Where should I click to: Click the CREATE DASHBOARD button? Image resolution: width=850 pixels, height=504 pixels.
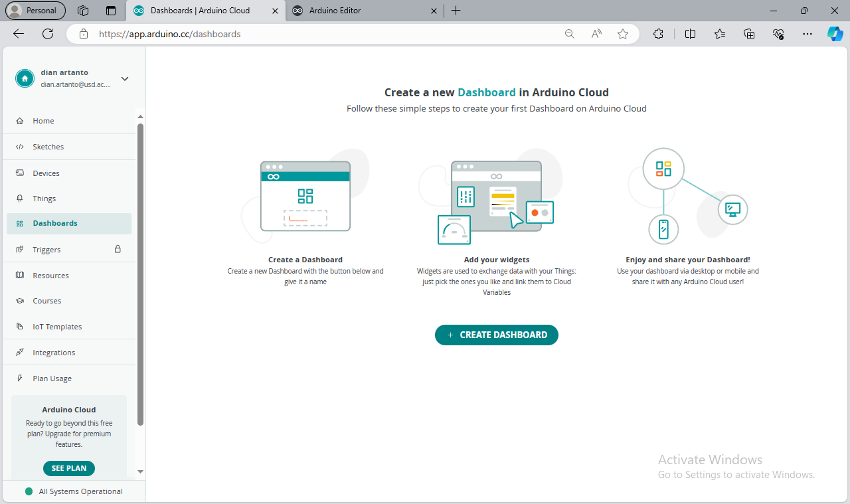point(497,335)
